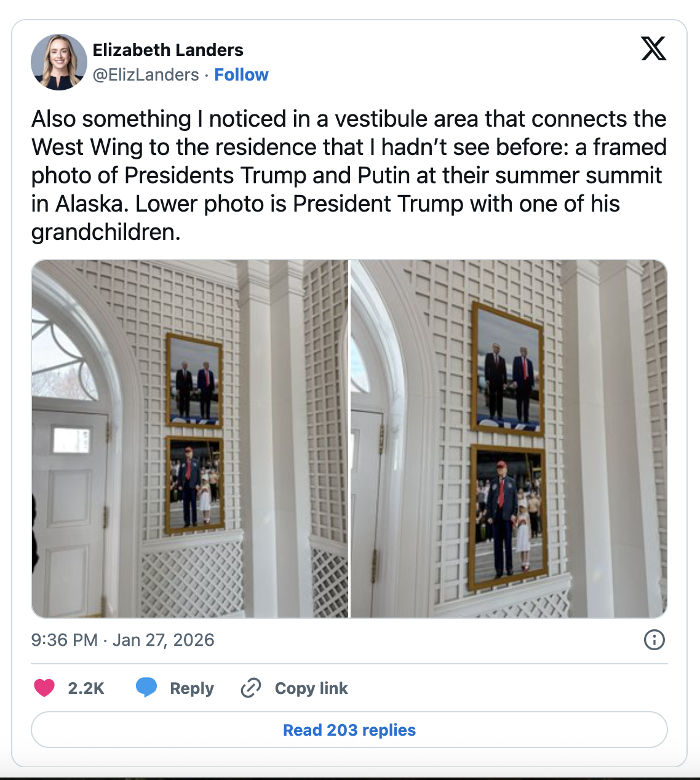Click the Jan 27, 2026 date
This screenshot has height=780, width=700.
coord(164,640)
